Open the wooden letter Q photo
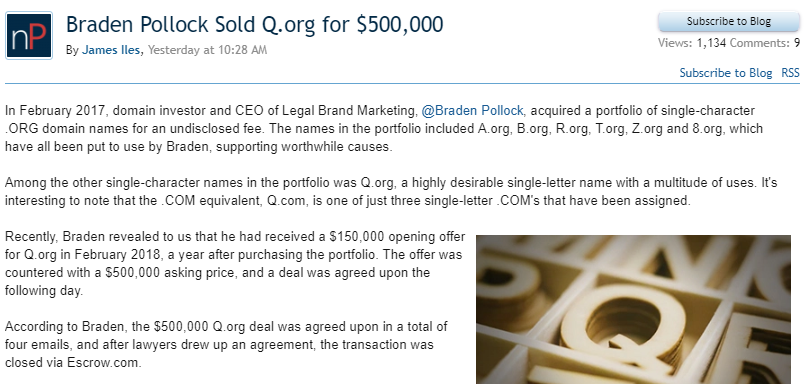The width and height of the screenshot is (805, 384). (x=633, y=310)
